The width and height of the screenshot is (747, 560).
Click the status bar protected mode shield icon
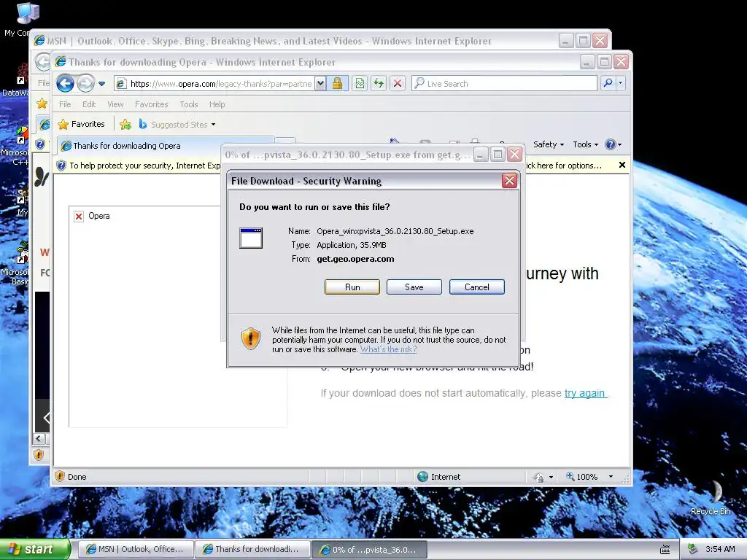[60, 476]
